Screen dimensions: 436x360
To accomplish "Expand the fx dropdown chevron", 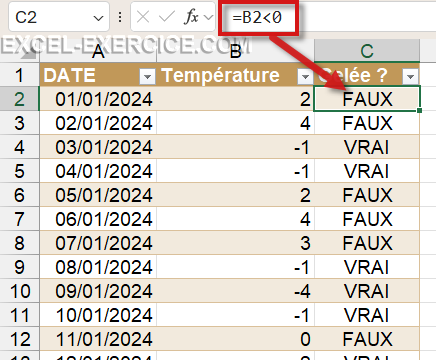I will (x=208, y=17).
